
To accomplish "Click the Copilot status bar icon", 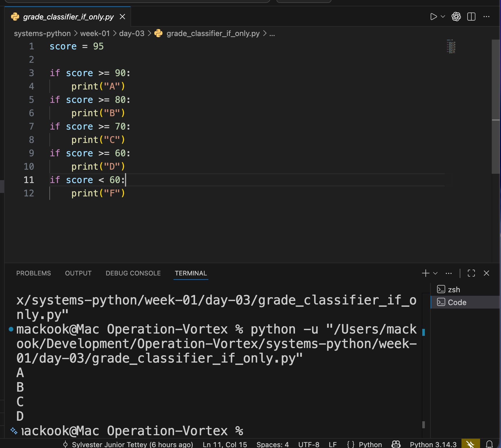I will pos(396,444).
